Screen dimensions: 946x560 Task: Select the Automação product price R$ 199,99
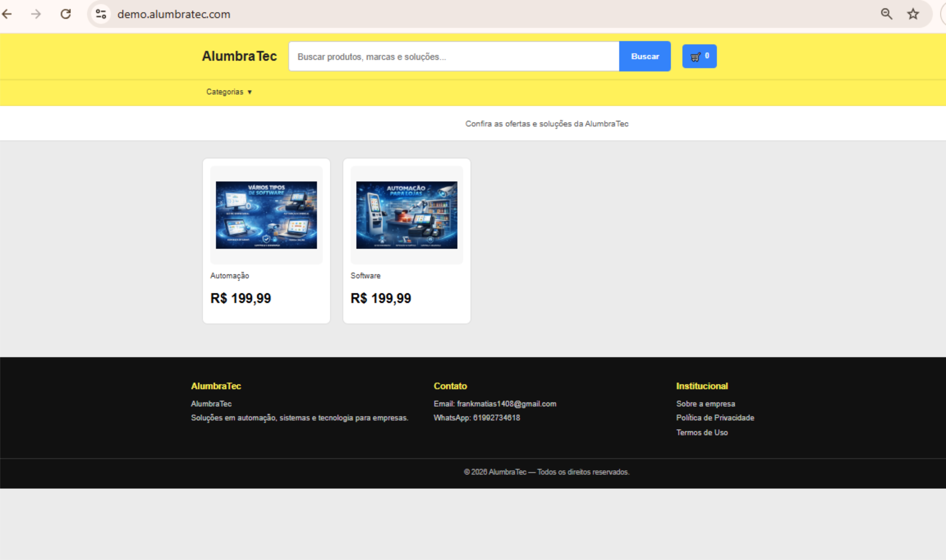(x=240, y=298)
